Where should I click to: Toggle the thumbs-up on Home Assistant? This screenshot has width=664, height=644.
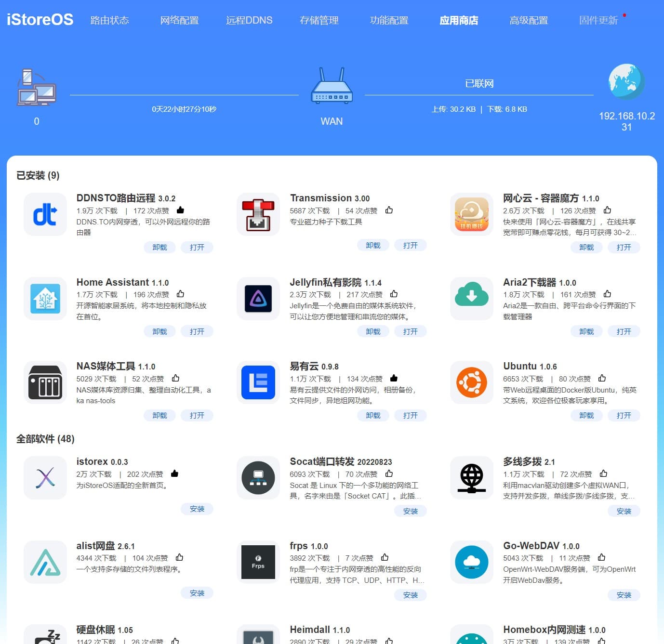(x=180, y=294)
